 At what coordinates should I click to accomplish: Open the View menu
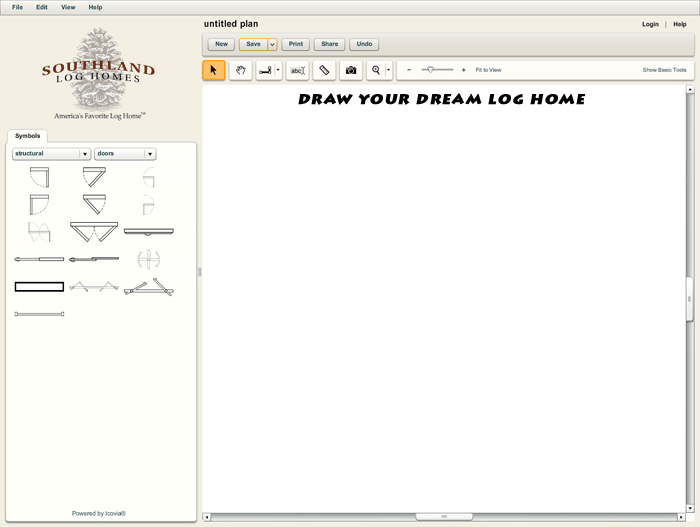point(68,7)
